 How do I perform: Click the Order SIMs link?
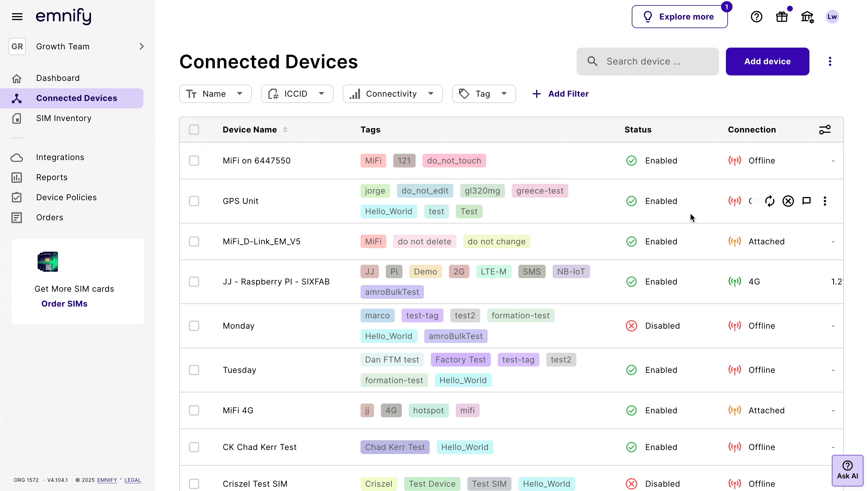pos(64,303)
